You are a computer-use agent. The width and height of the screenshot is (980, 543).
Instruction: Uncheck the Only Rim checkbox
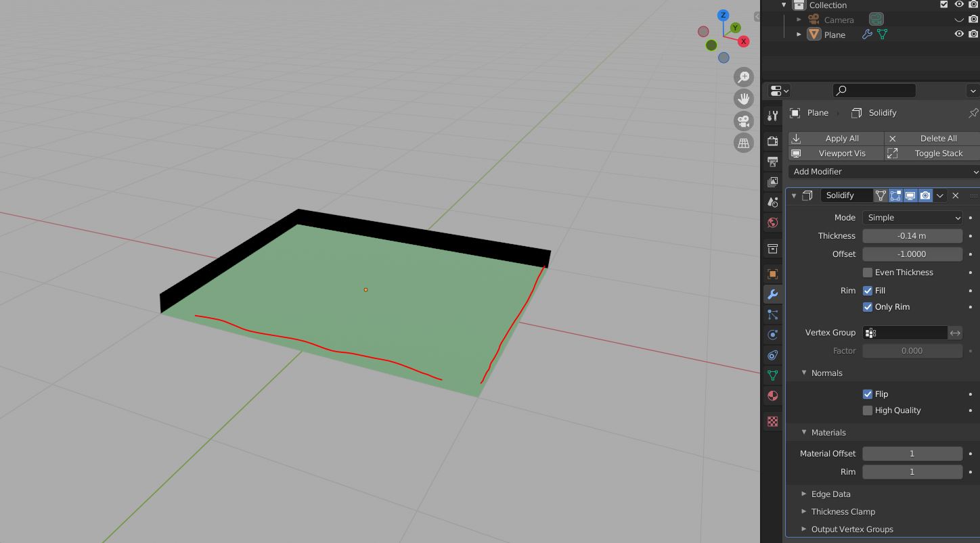[x=868, y=307]
